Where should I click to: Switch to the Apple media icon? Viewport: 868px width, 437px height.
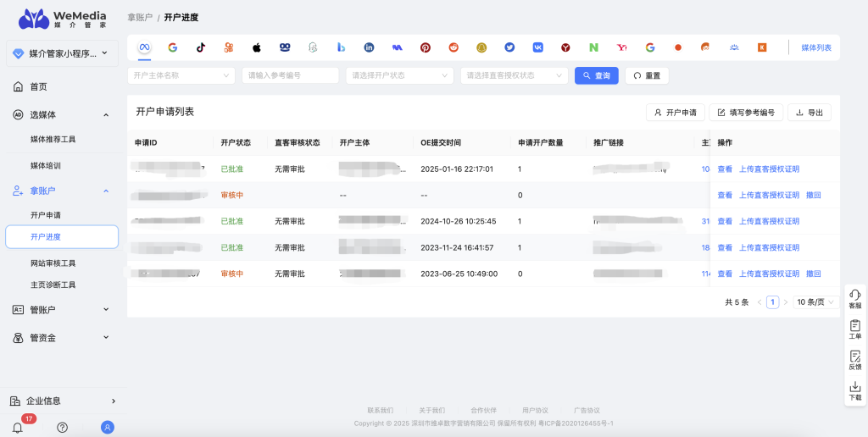tap(257, 47)
